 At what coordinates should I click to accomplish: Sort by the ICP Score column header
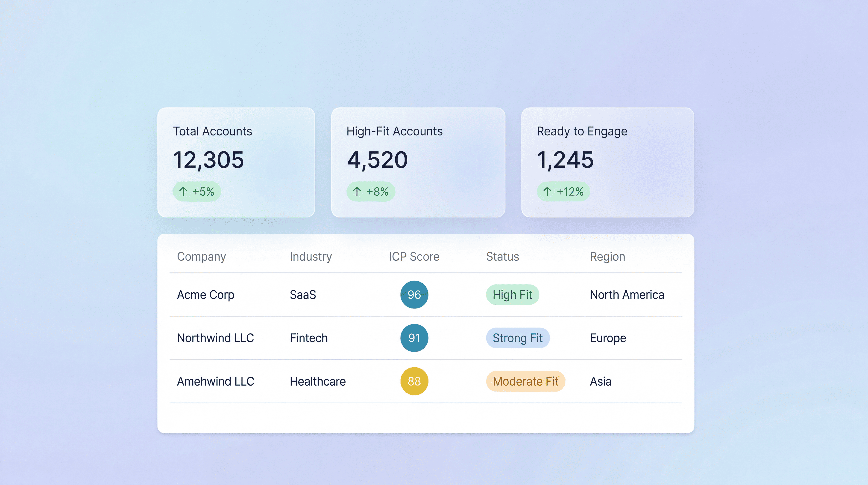[x=414, y=257]
